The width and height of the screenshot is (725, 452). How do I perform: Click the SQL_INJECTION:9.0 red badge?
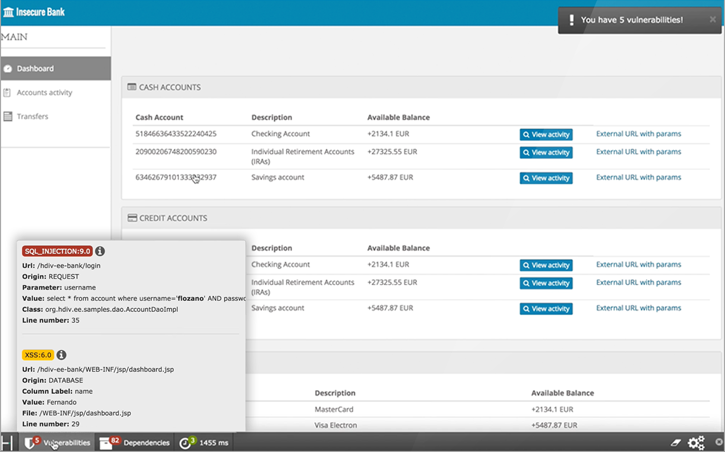pos(57,251)
